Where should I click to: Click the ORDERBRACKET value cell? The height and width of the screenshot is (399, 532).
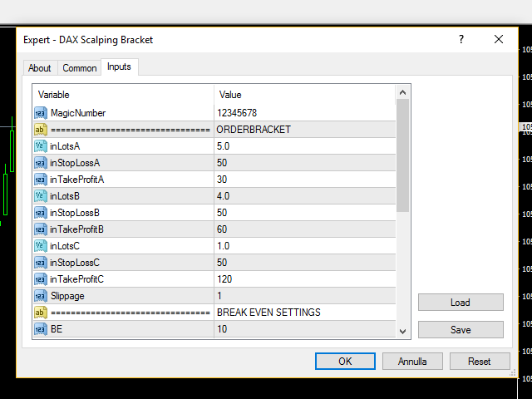(305, 130)
